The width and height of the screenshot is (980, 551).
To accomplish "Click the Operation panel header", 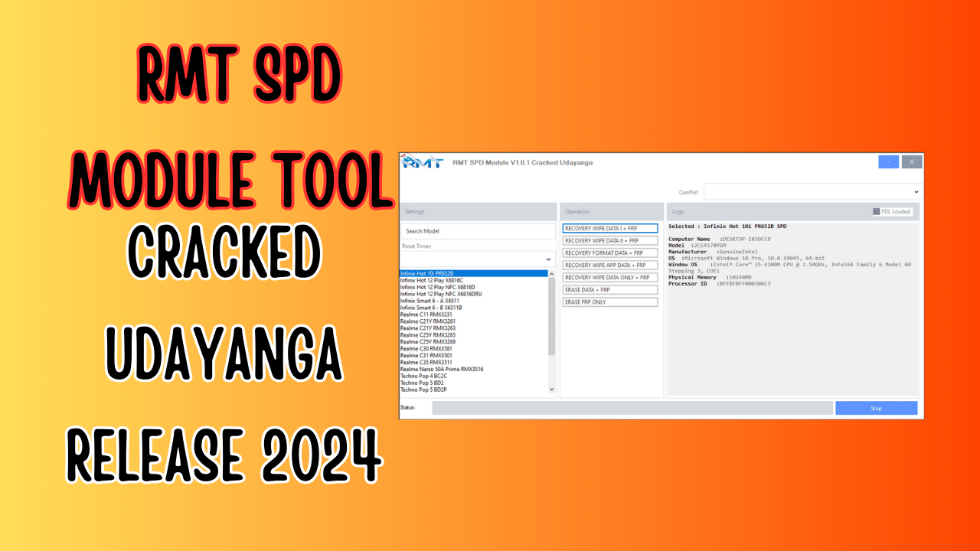I will tap(612, 211).
